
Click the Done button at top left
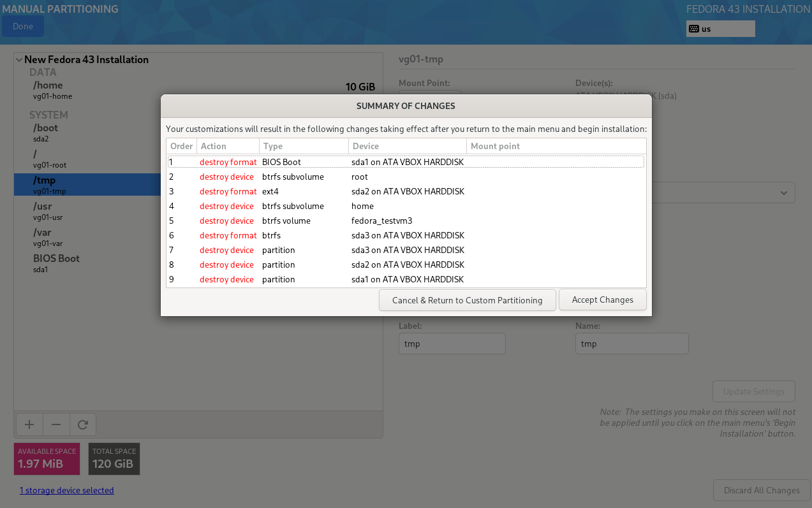click(x=23, y=27)
